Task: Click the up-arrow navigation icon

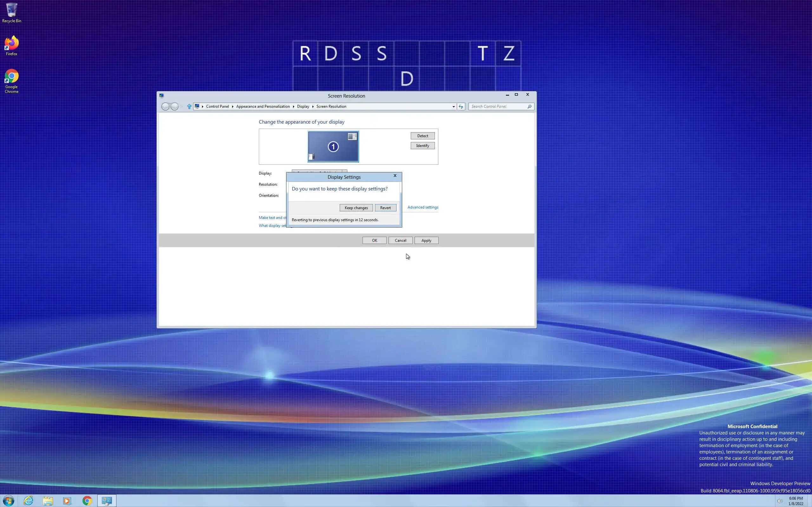Action: 189,106
